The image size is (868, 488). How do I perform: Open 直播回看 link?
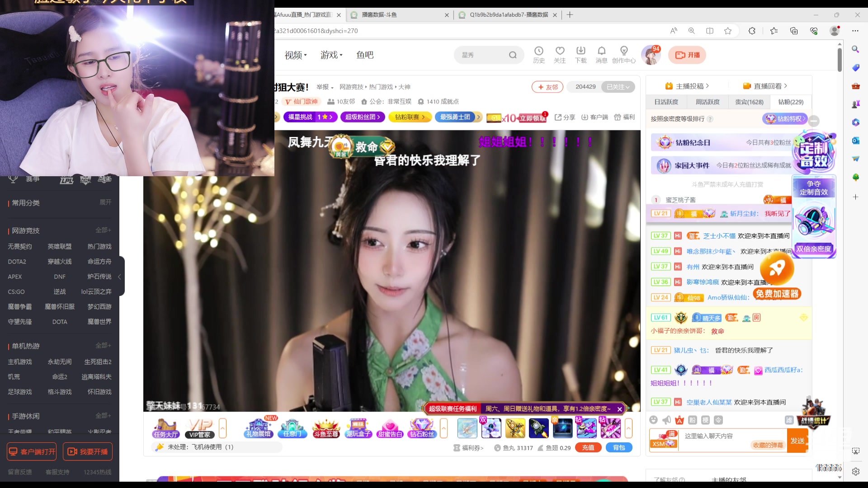tap(765, 86)
